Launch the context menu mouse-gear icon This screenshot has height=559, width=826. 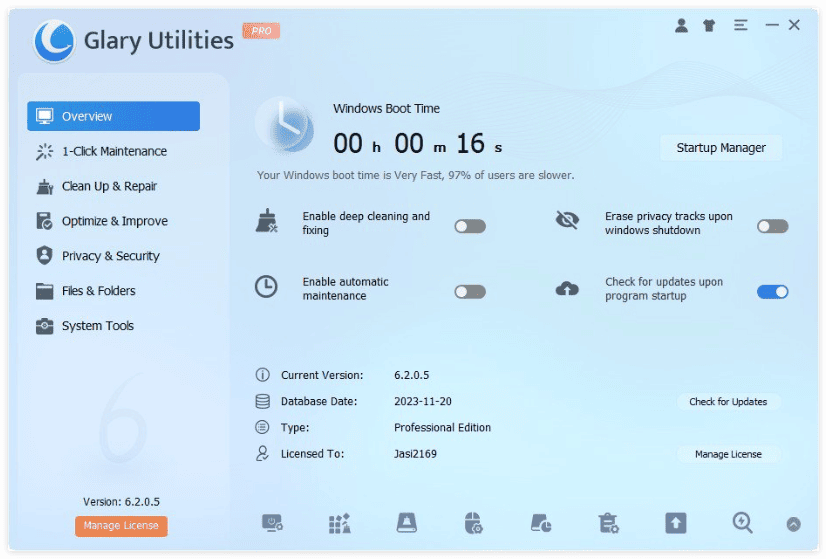tap(473, 523)
